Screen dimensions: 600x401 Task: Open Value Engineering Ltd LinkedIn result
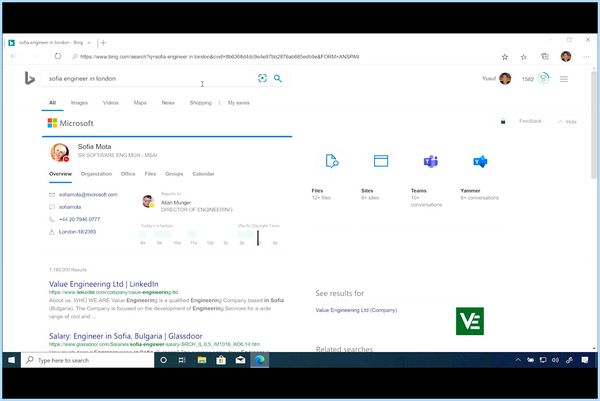pyautogui.click(x=104, y=284)
